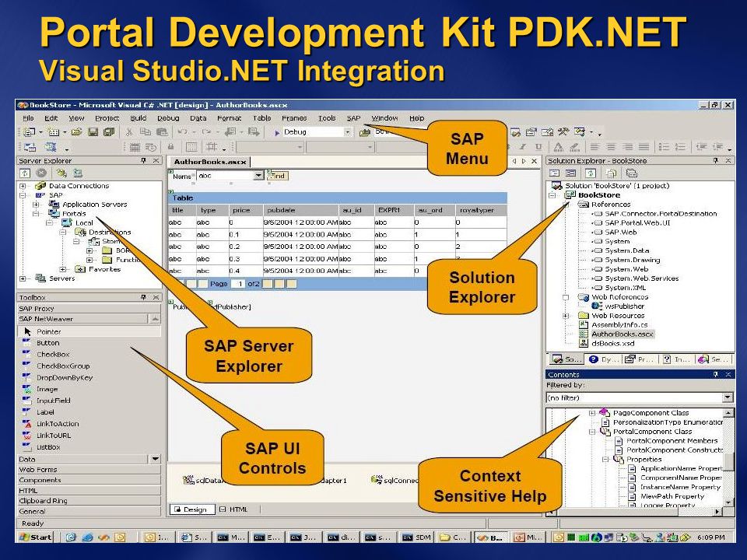Click the page number field showing 1

[x=238, y=284]
